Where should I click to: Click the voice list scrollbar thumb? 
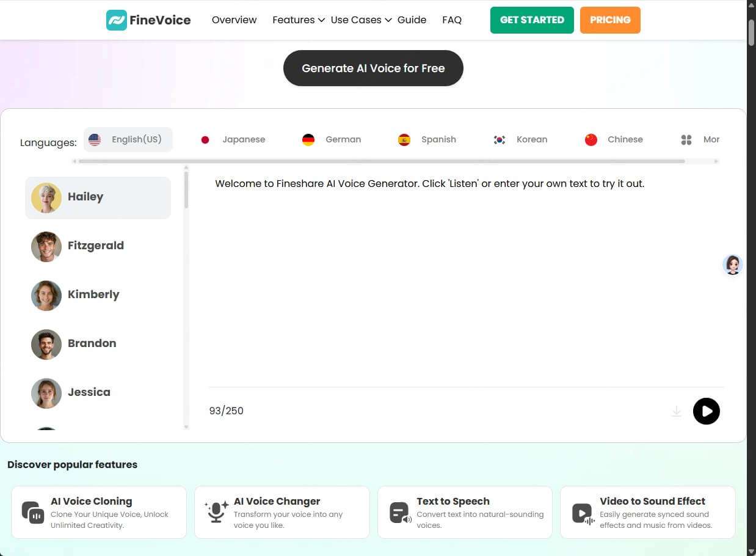point(186,190)
